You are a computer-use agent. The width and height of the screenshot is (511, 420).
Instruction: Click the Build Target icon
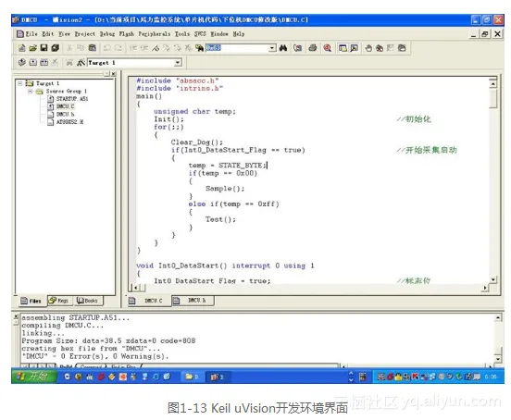pyautogui.click(x=33, y=62)
